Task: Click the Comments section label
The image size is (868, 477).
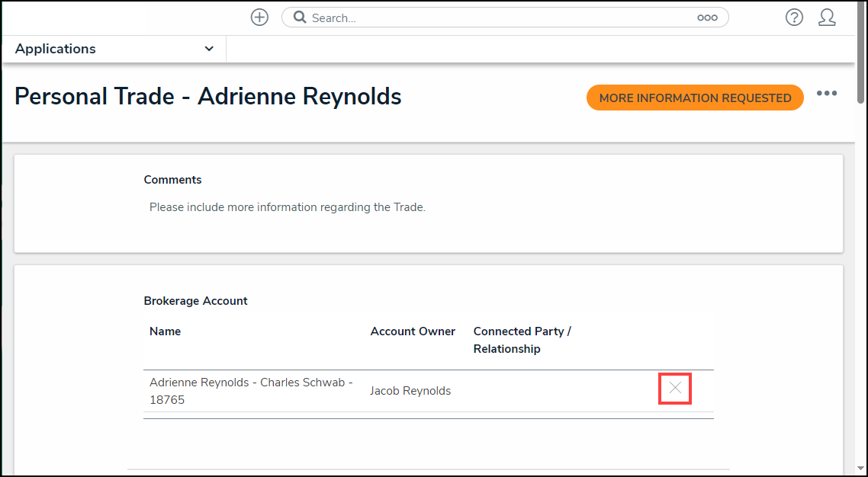Action: [x=172, y=180]
